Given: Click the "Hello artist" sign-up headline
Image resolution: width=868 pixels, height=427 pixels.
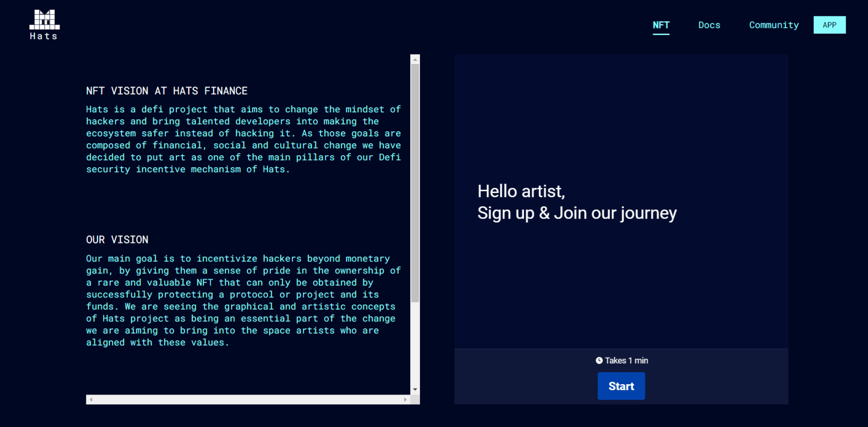Looking at the screenshot, I should [x=577, y=202].
